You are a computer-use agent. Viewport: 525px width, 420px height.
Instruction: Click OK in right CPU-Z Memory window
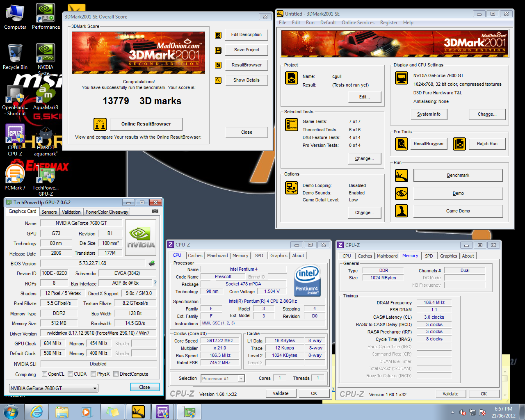click(x=484, y=394)
